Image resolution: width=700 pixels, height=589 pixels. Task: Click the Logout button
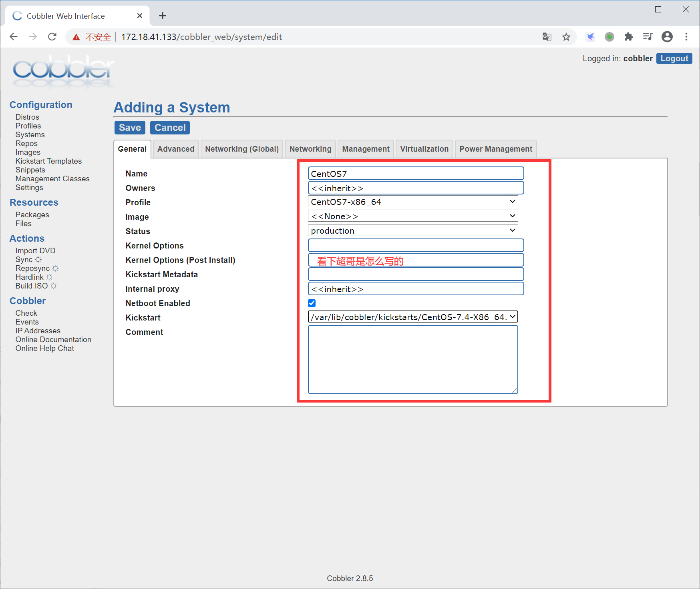coord(674,58)
